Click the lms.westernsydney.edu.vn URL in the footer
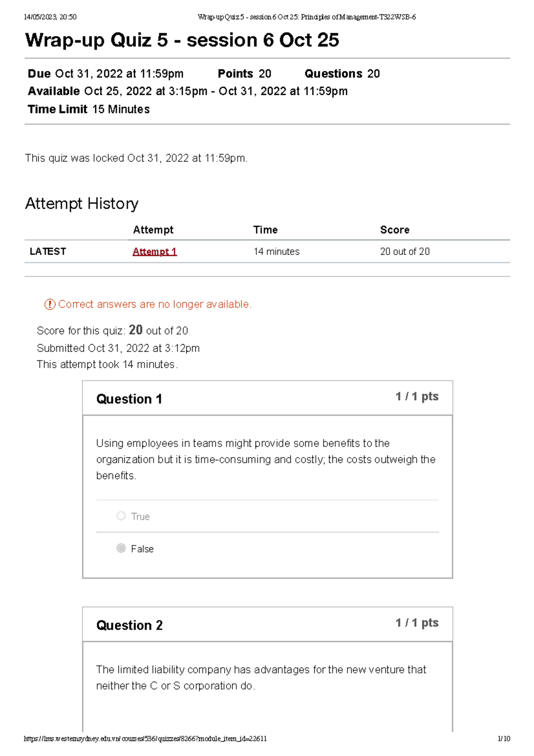Viewport: 534px width, 756px height. tap(145, 739)
